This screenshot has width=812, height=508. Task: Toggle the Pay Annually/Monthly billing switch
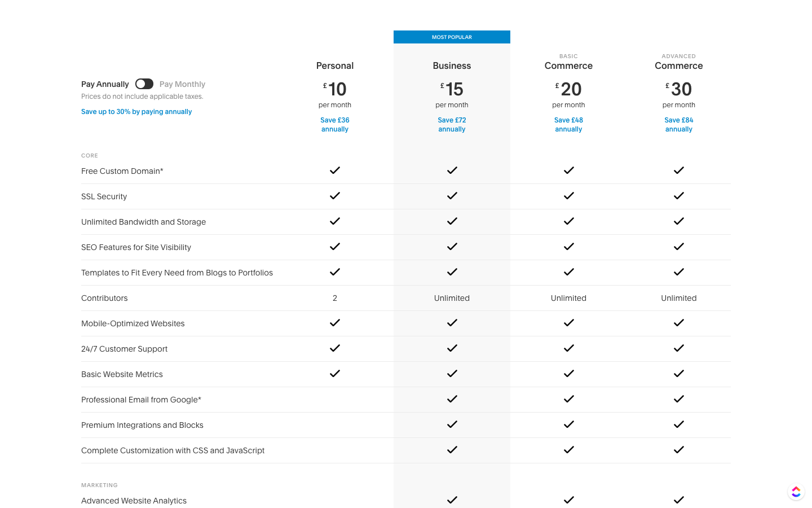click(144, 84)
